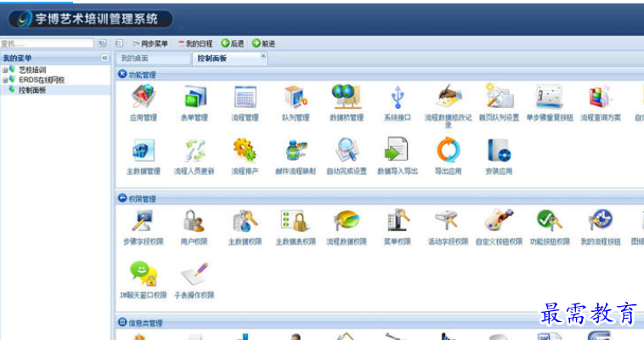Screen dimensions: 644x340
Task: Open the 数据桥管理 globe icon
Action: pos(347,97)
